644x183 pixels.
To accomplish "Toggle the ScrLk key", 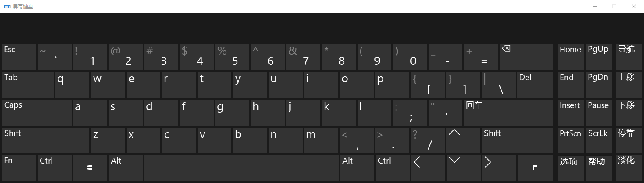I will [598, 140].
